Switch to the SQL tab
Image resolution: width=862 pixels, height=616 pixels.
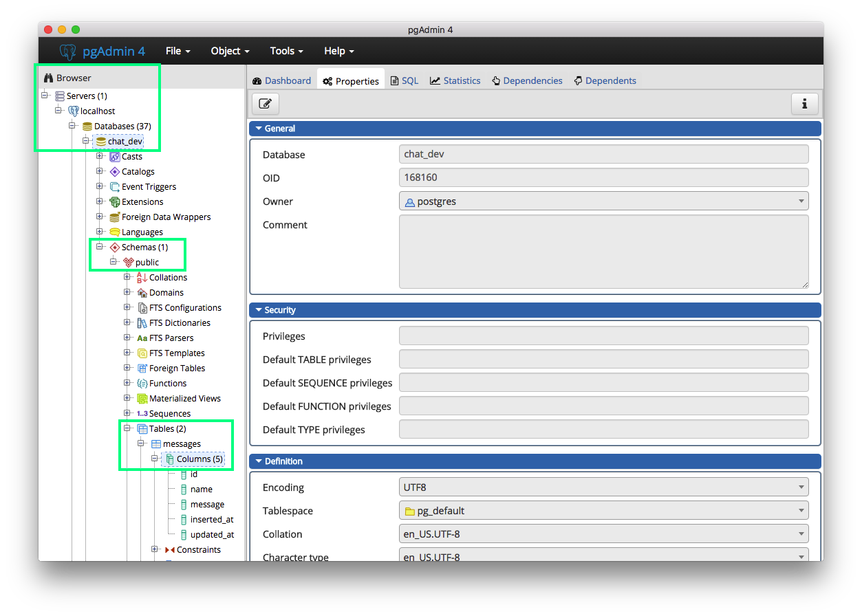tap(405, 80)
